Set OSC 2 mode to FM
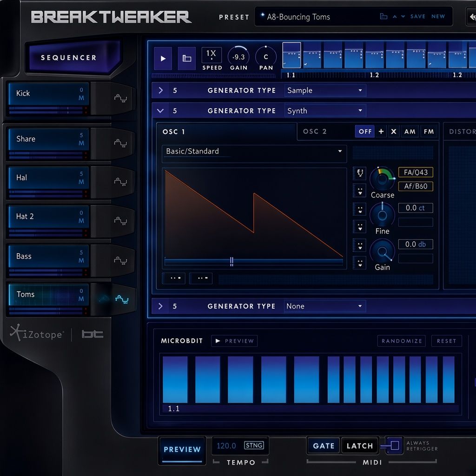This screenshot has height=476, width=476. click(x=429, y=132)
